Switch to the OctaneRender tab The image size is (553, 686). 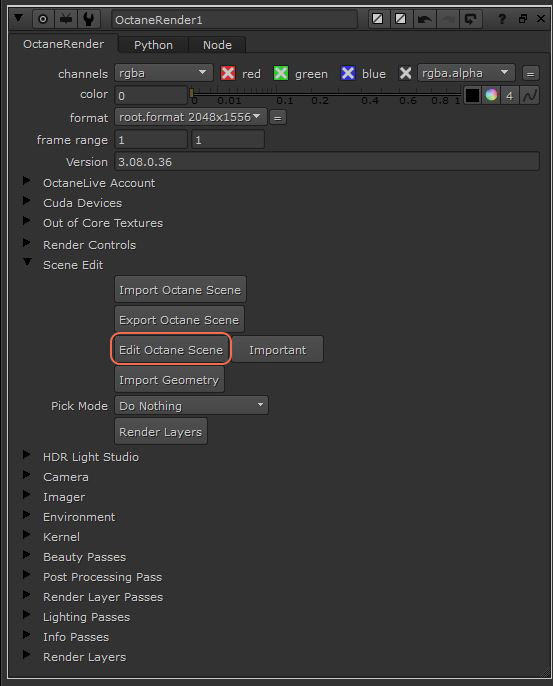click(x=63, y=44)
